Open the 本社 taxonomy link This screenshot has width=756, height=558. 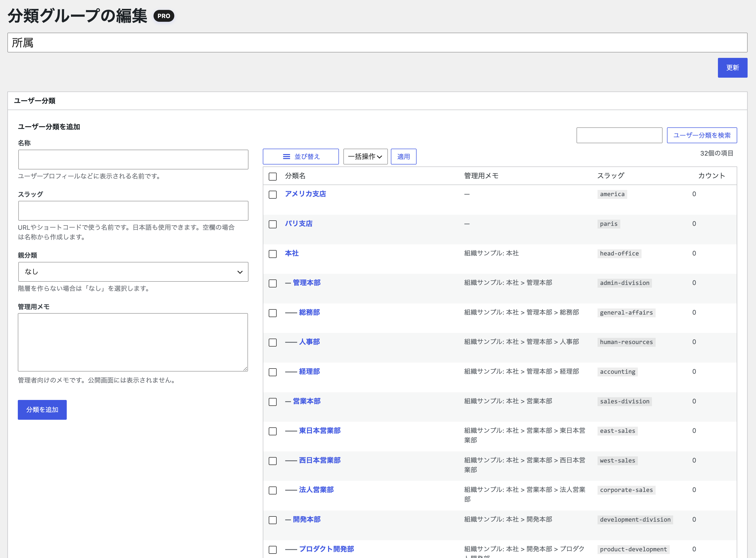point(292,253)
